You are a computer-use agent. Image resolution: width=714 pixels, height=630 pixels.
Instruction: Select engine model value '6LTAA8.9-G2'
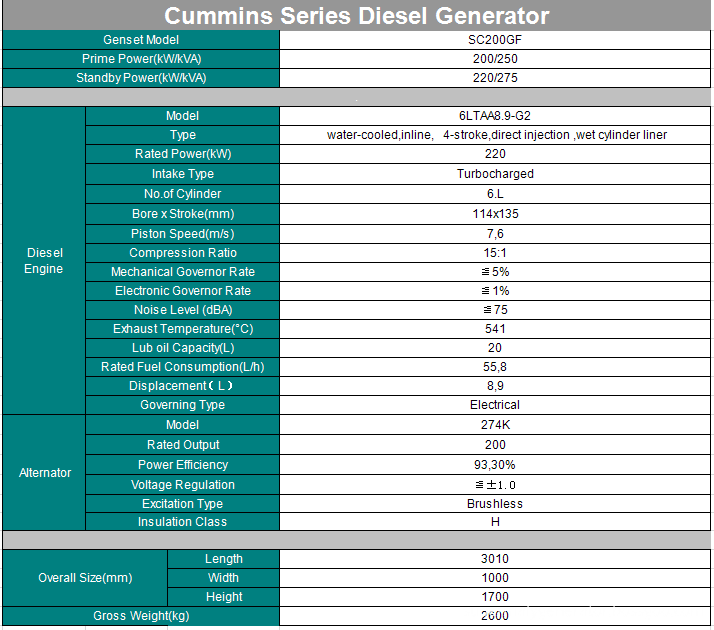point(495,116)
